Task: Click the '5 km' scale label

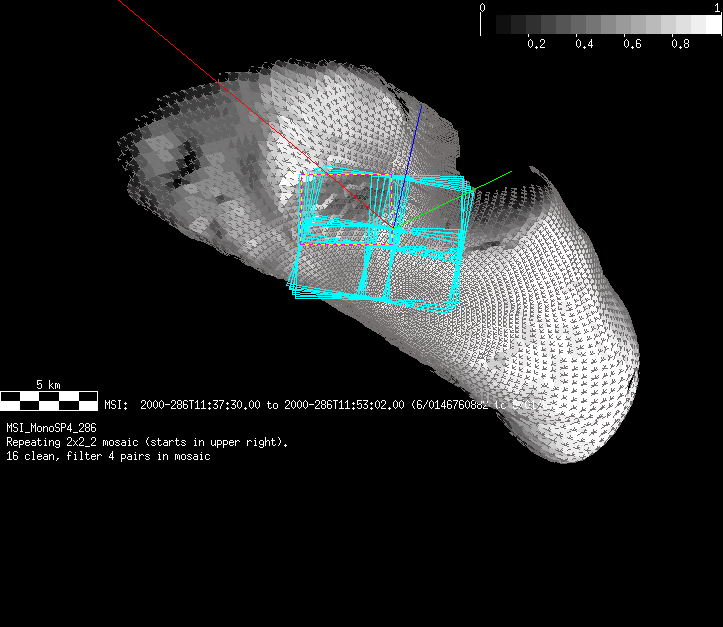Action: pos(48,384)
